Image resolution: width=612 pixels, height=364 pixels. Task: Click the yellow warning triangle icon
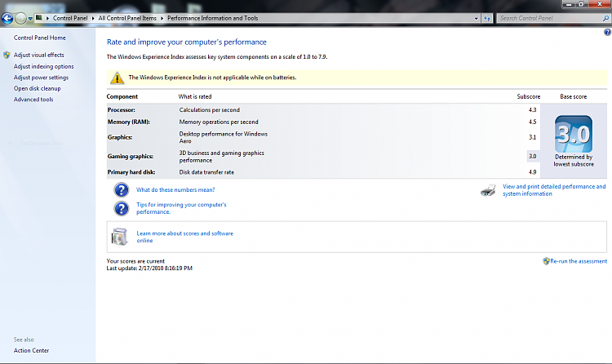[x=117, y=78]
